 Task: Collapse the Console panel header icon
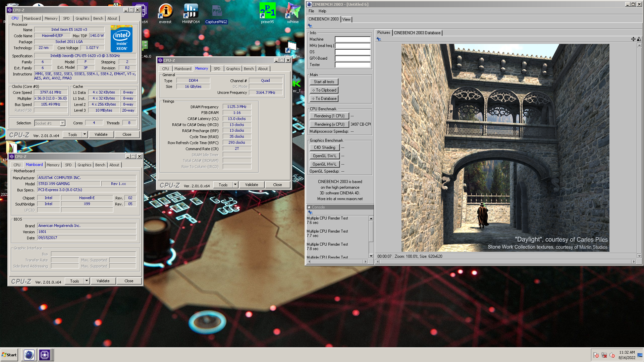[x=309, y=207]
